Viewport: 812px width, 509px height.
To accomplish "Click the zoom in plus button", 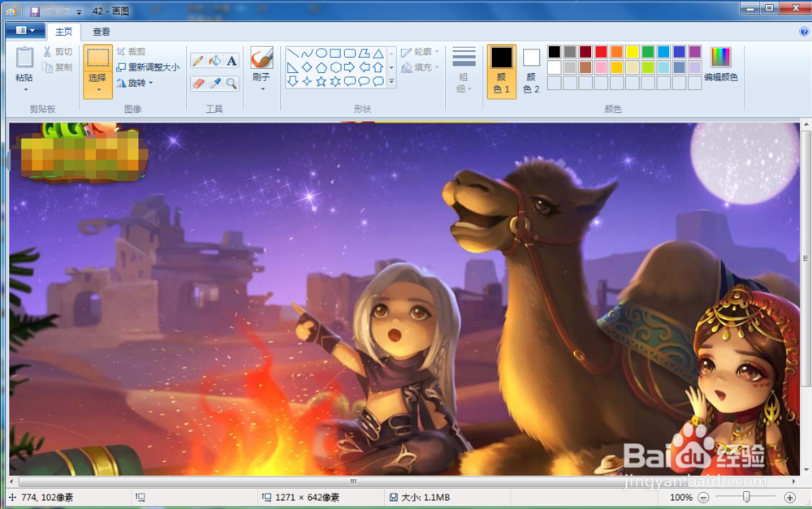I will pyautogui.click(x=790, y=498).
